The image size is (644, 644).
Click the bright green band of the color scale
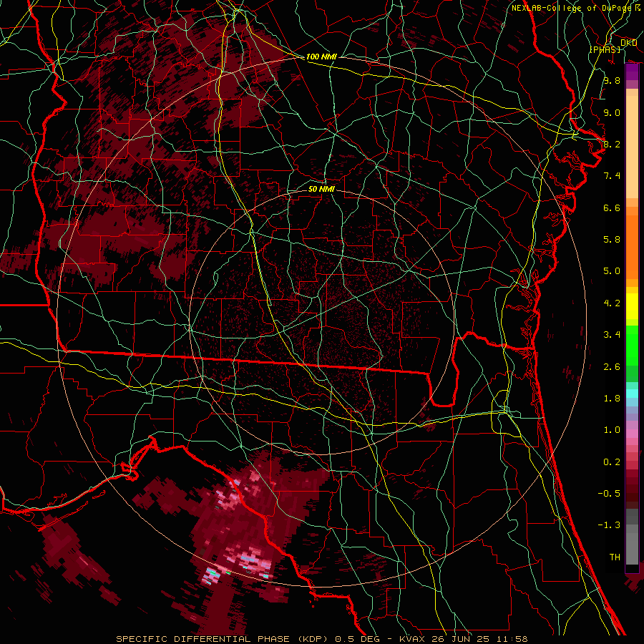tap(632, 346)
